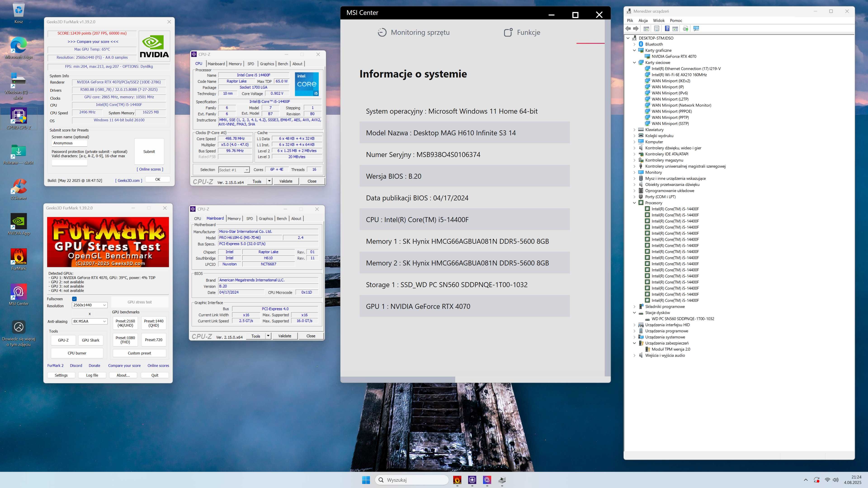Collapse the Procesory node

[x=634, y=203]
